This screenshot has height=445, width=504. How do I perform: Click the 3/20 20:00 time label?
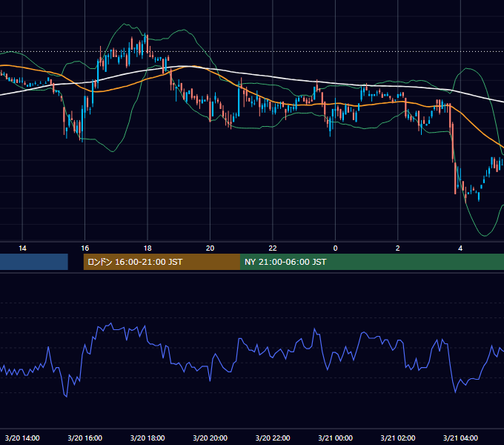click(210, 438)
